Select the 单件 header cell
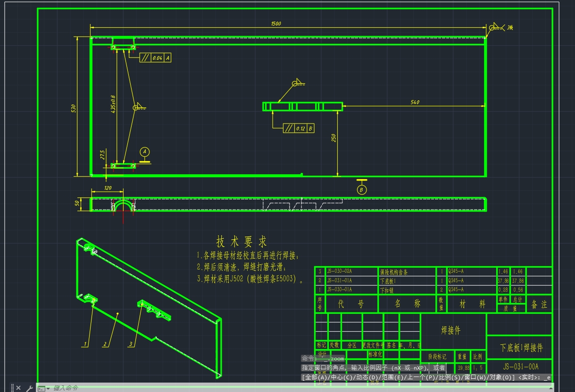The height and width of the screenshot is (392, 575). (503, 300)
